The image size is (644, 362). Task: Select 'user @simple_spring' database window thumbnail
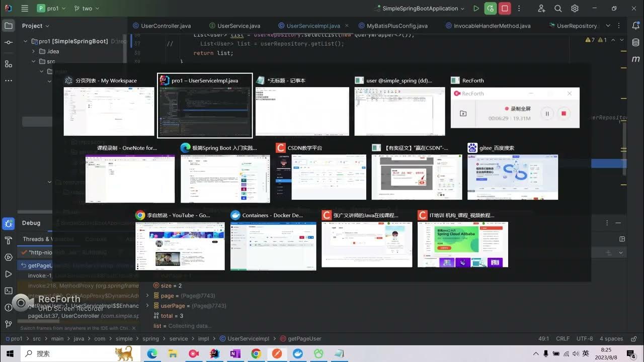click(x=399, y=106)
